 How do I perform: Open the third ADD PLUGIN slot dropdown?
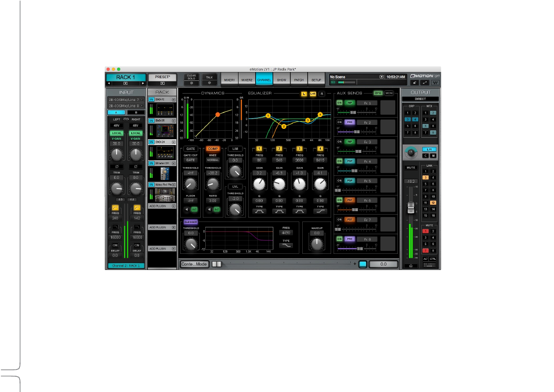[173, 249]
